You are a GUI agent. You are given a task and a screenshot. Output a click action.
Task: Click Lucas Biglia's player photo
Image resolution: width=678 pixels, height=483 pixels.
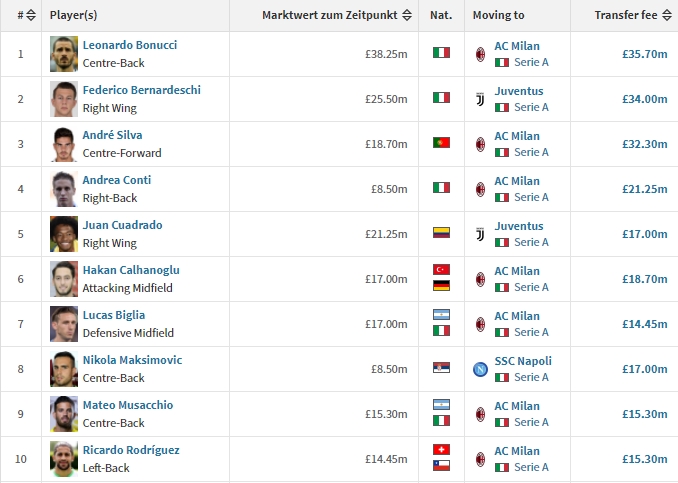[x=64, y=324]
